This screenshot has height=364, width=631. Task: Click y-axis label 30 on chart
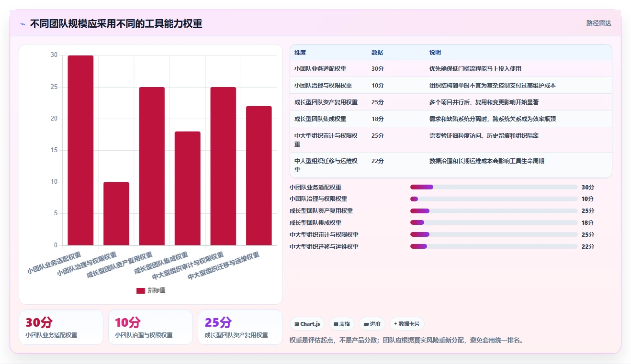54,55
